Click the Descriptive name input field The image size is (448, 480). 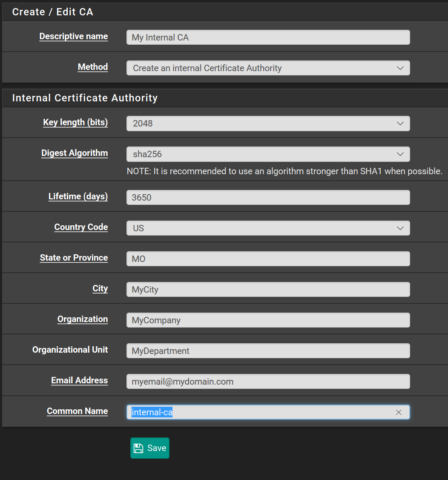coord(268,37)
